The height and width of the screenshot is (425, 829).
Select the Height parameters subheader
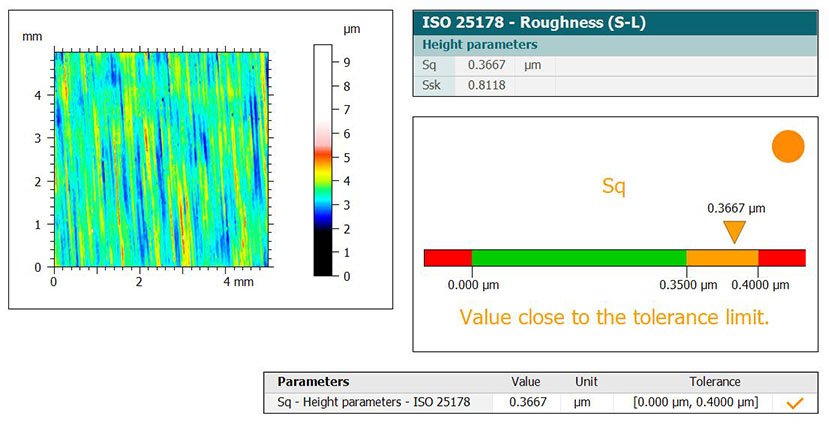click(x=615, y=45)
